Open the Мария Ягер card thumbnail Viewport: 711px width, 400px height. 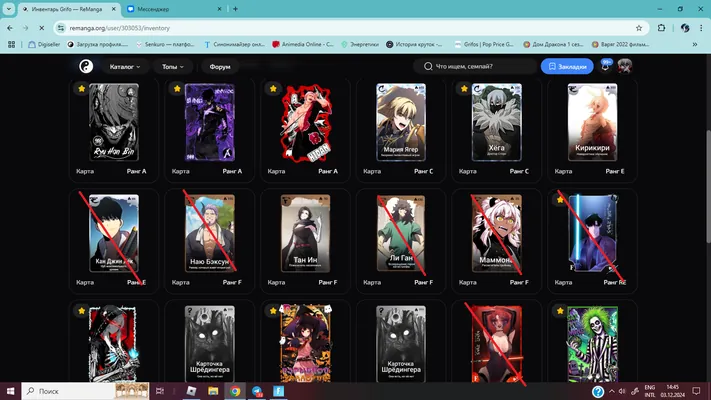(401, 122)
